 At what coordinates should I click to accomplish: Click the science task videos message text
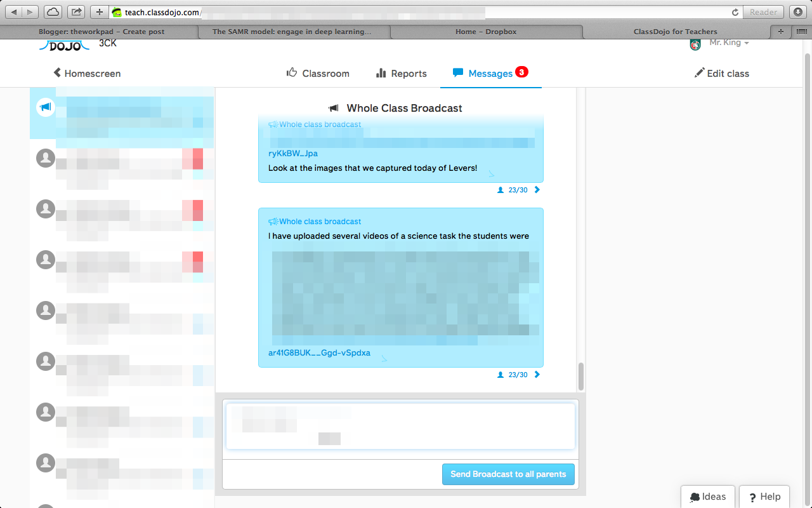coord(398,236)
